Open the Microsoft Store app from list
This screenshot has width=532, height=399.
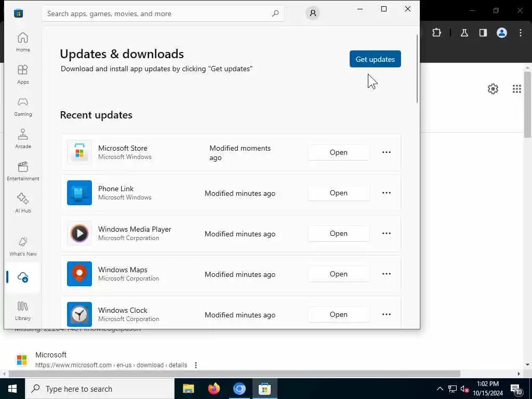pyautogui.click(x=338, y=152)
